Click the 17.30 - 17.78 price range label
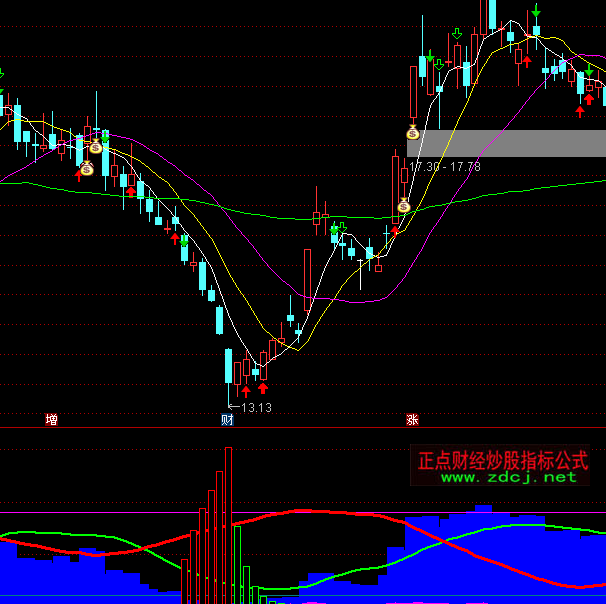 [445, 166]
